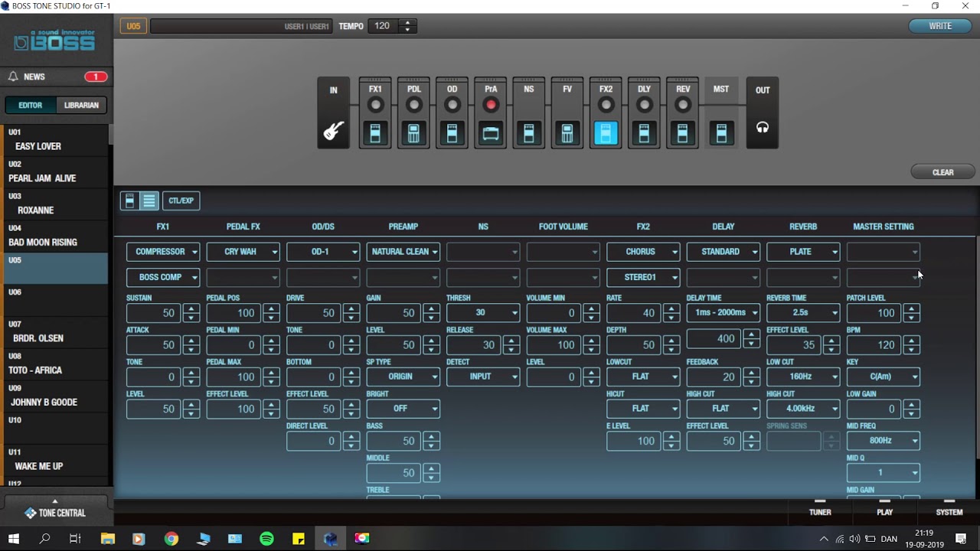Switch to pedal graphic view icon
980x551 pixels.
point(129,201)
